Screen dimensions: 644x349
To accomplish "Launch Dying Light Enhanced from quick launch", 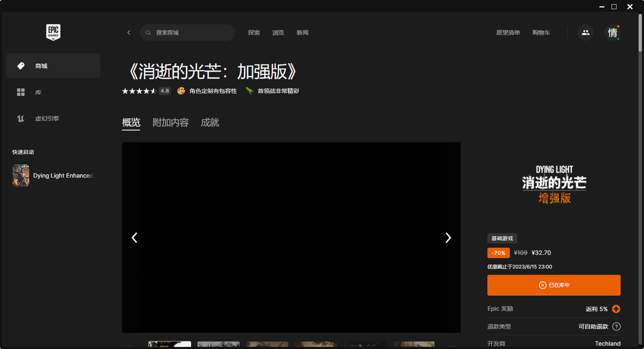I will [x=53, y=175].
